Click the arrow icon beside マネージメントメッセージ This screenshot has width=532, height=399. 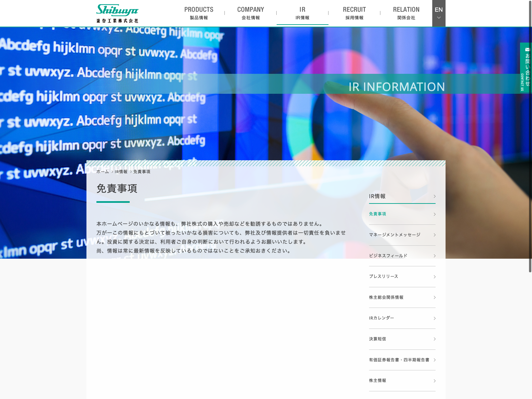point(434,235)
